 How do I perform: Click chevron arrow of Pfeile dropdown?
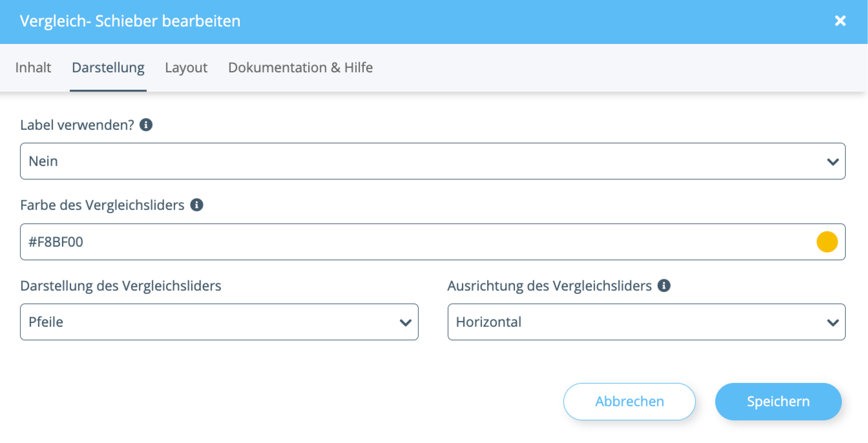pyautogui.click(x=405, y=323)
